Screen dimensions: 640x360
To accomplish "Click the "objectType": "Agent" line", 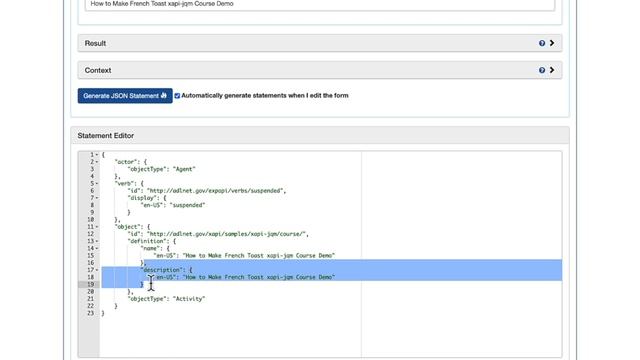I will coord(161,169).
